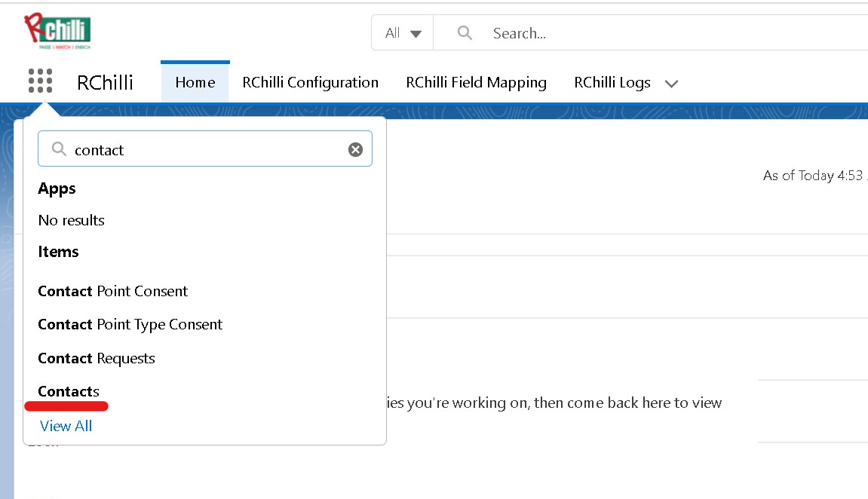The image size is (868, 499).
Task: Open the RChilli Field Mapping tab
Action: (x=476, y=82)
